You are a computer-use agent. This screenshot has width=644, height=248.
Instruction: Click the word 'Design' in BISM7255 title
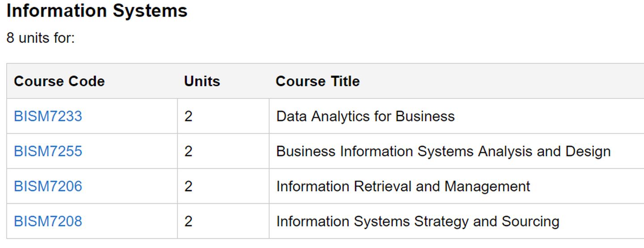click(588, 151)
